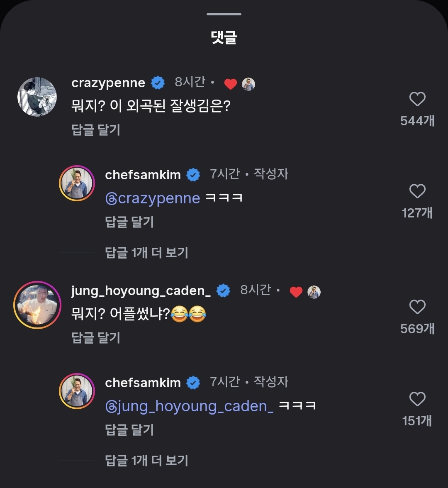448x488 pixels.
Task: Reply to jung_hoyoung_caden_'s comment
Action: coord(96,338)
